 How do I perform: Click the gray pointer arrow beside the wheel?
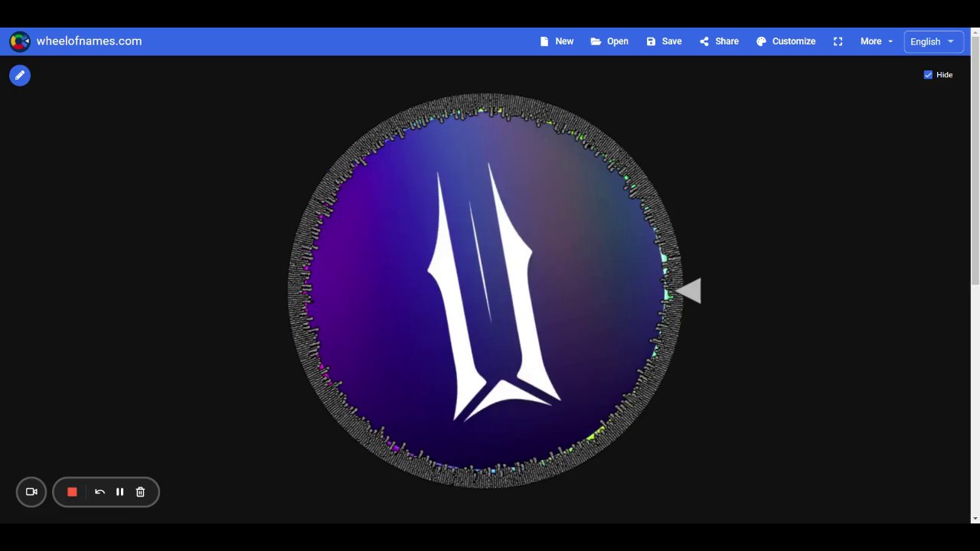pos(688,291)
